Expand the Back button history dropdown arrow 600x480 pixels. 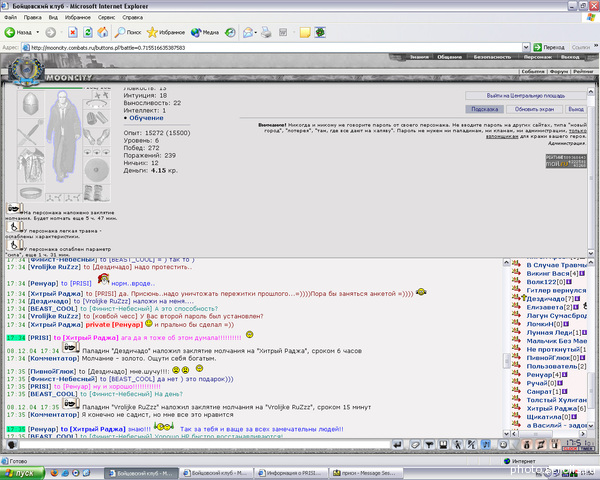click(38, 33)
